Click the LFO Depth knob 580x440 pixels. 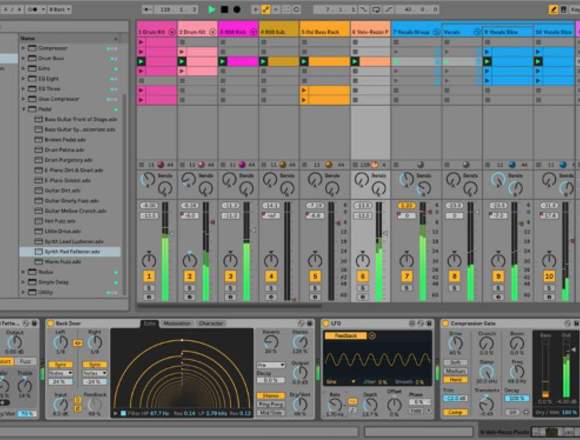[x=370, y=405]
